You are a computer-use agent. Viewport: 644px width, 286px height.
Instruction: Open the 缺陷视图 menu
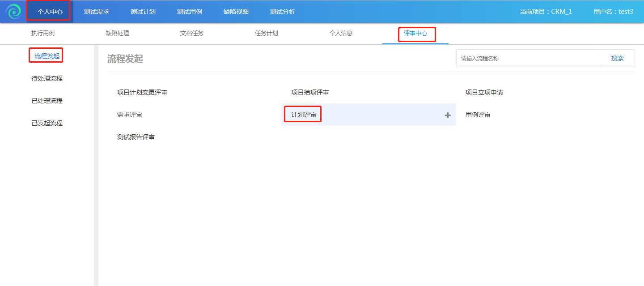click(236, 12)
